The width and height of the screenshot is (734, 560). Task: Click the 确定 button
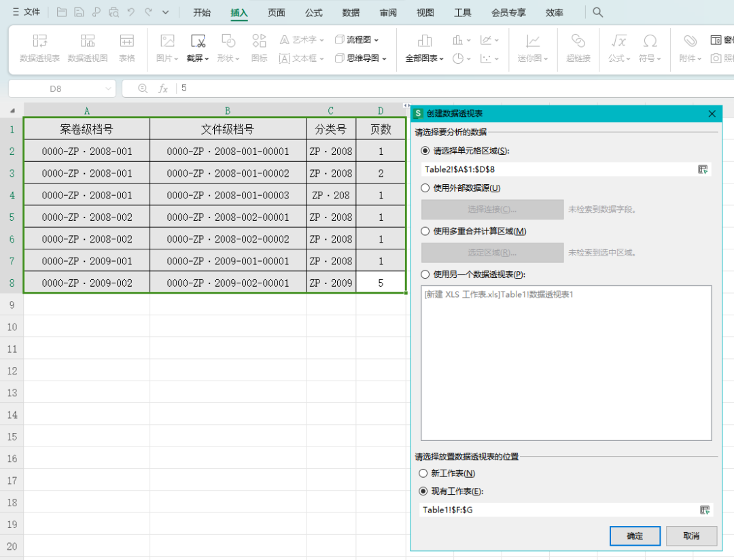(x=635, y=536)
